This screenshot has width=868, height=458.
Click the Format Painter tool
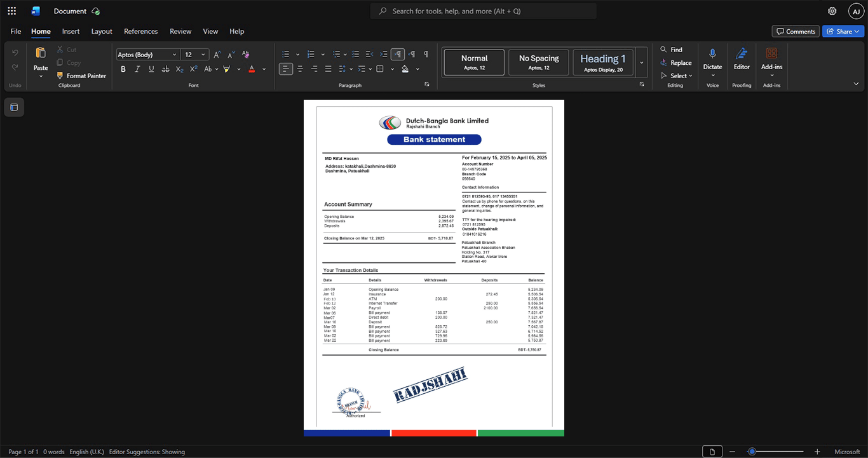81,76
